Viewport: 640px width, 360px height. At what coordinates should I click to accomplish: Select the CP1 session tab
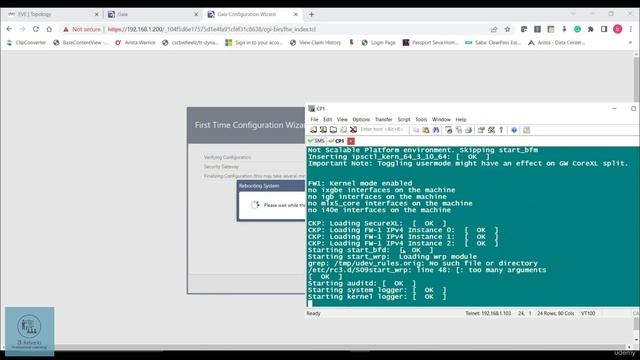(337, 141)
